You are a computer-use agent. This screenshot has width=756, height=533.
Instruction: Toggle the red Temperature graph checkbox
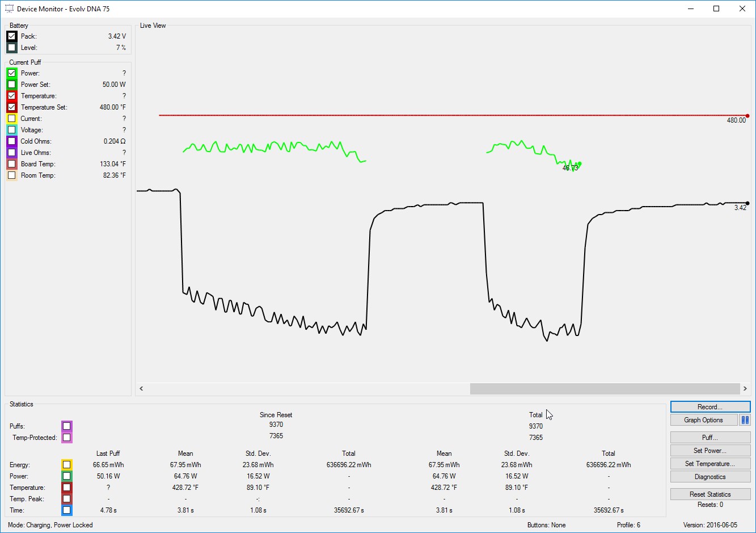[11, 96]
